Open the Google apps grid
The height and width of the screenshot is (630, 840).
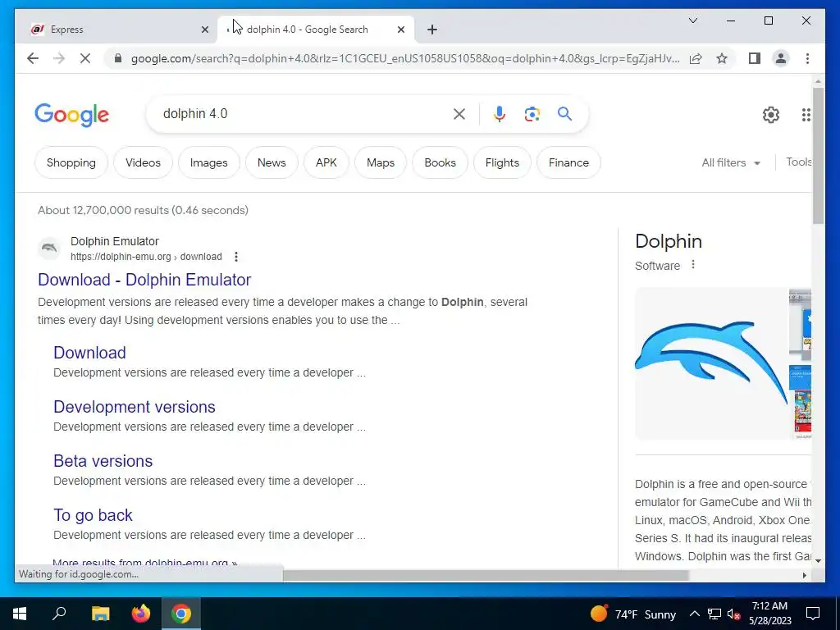806,115
